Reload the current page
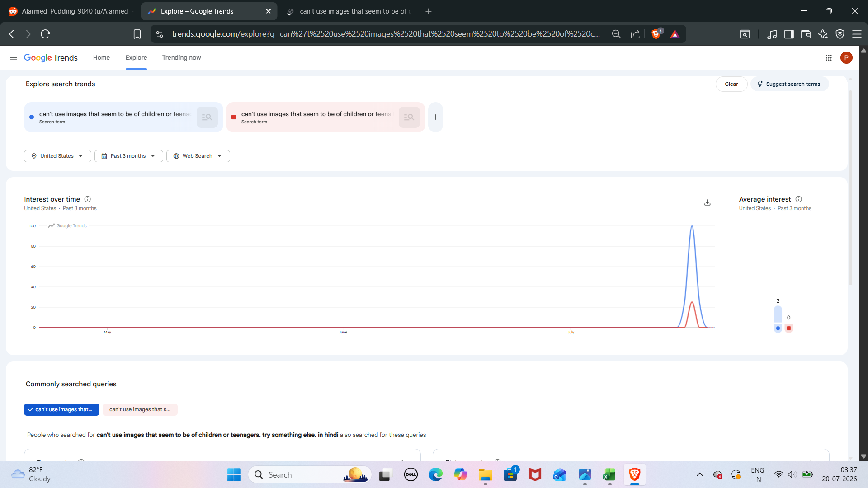The height and width of the screenshot is (488, 868). coord(45,34)
